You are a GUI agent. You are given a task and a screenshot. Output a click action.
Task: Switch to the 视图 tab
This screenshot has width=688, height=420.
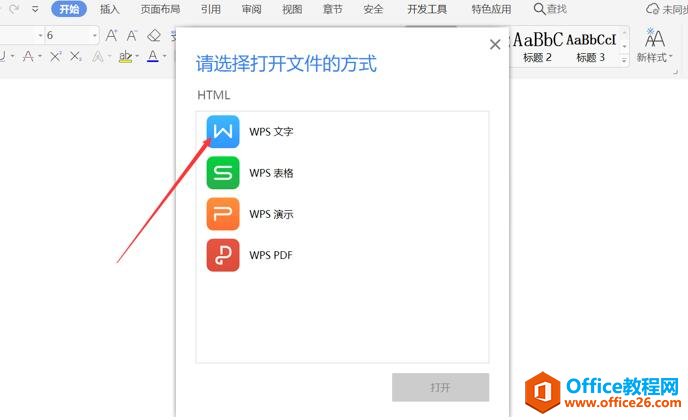click(x=292, y=9)
